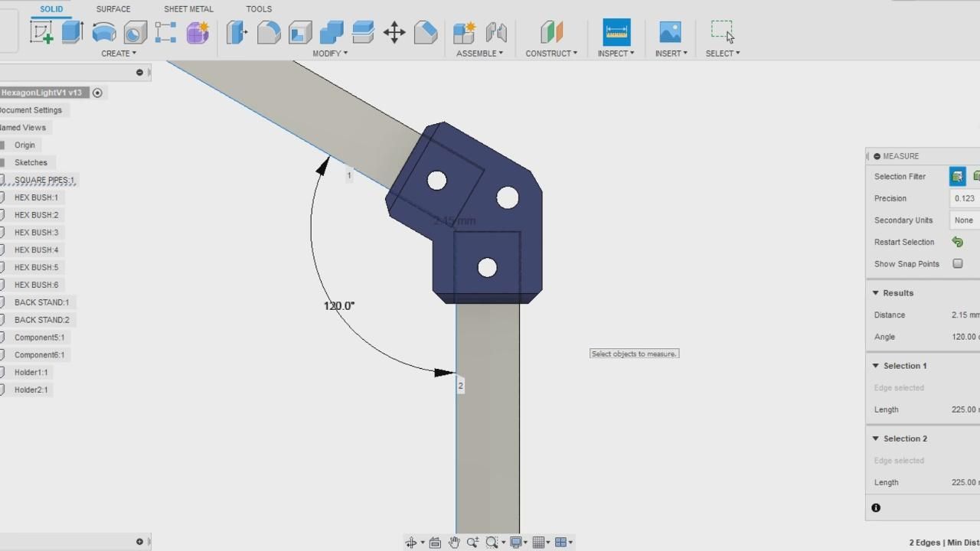Viewport: 980px width, 551px height.
Task: Open the Secondary Units None dropdown
Action: (965, 220)
